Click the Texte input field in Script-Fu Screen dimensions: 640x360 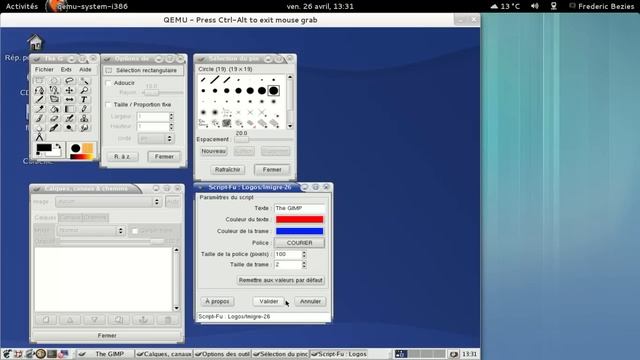(299, 209)
